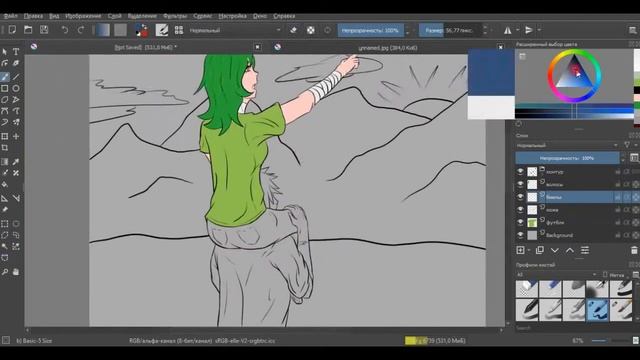Image resolution: width=640 pixels, height=360 pixels.
Task: Select the Crop tool
Action: [4, 148]
